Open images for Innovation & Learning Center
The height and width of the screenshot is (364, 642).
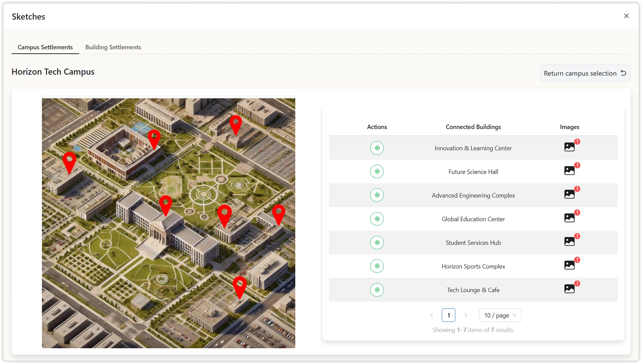coord(569,147)
